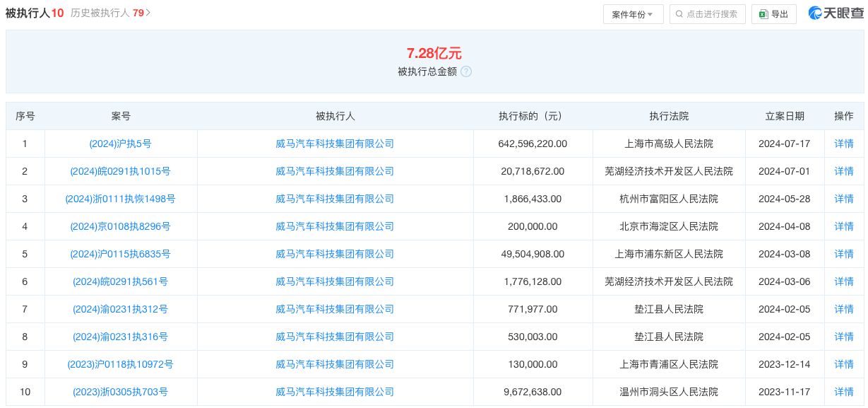This screenshot has height=408, width=868.
Task: View 详情 for the 2024-03-06 case
Action: pos(844,281)
